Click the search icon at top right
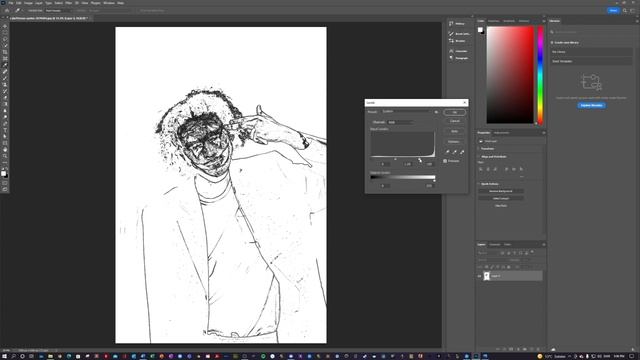 point(624,11)
